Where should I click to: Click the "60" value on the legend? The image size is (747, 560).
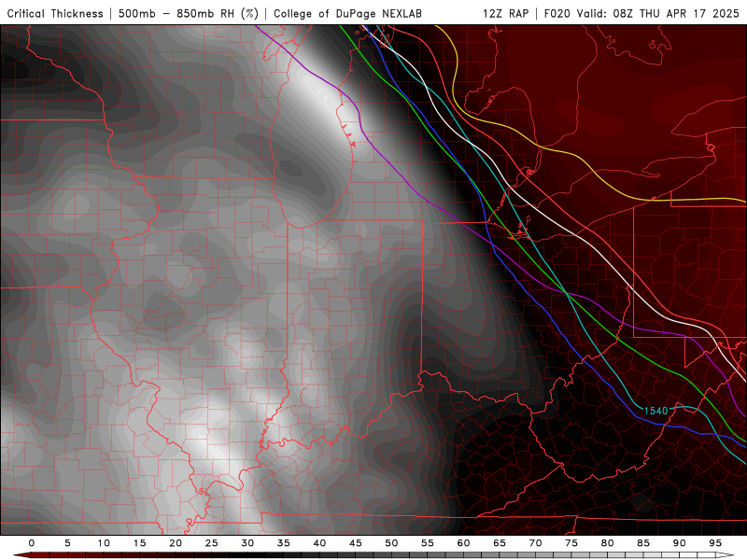[463, 543]
